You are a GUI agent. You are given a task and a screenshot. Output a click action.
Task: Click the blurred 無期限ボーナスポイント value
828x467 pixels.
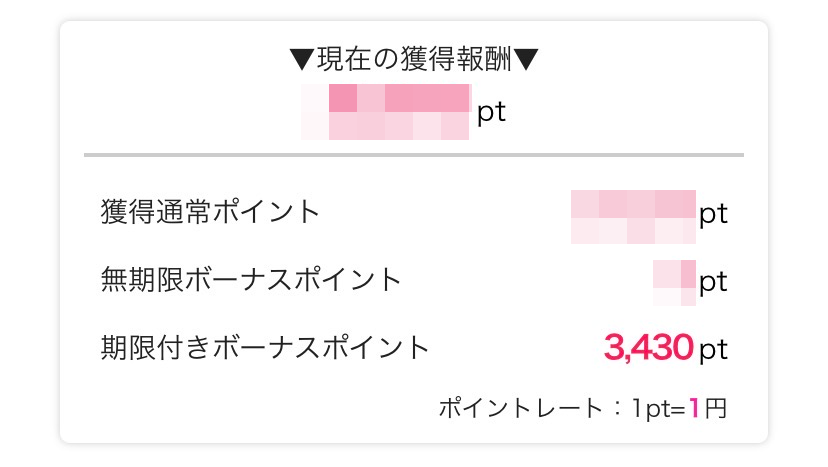pos(674,283)
